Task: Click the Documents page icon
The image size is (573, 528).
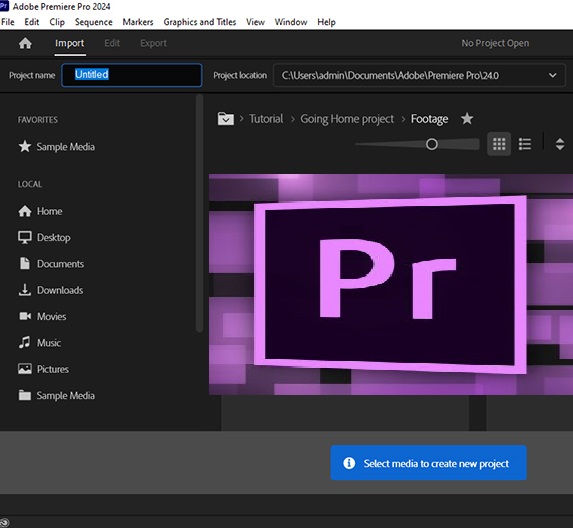Action: [x=25, y=263]
